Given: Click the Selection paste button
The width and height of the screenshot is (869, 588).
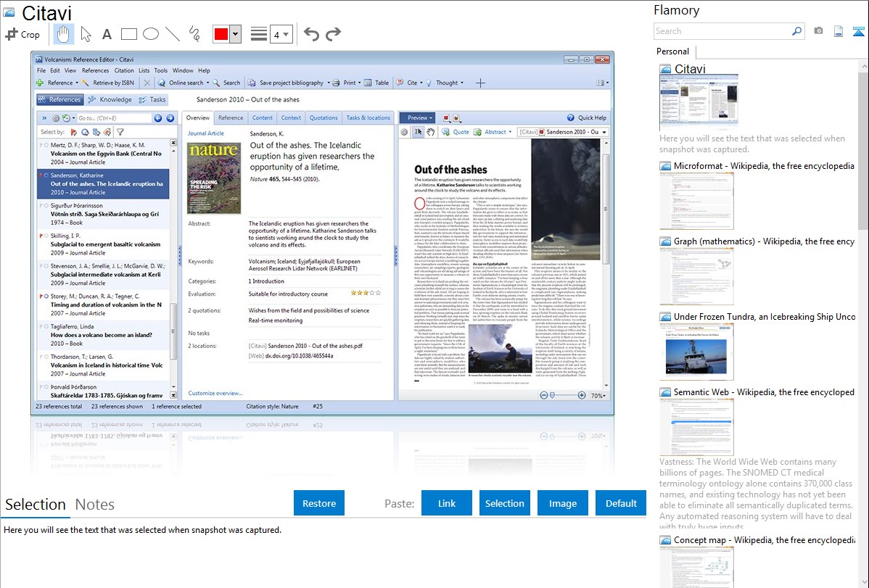Looking at the screenshot, I should pyautogui.click(x=504, y=503).
